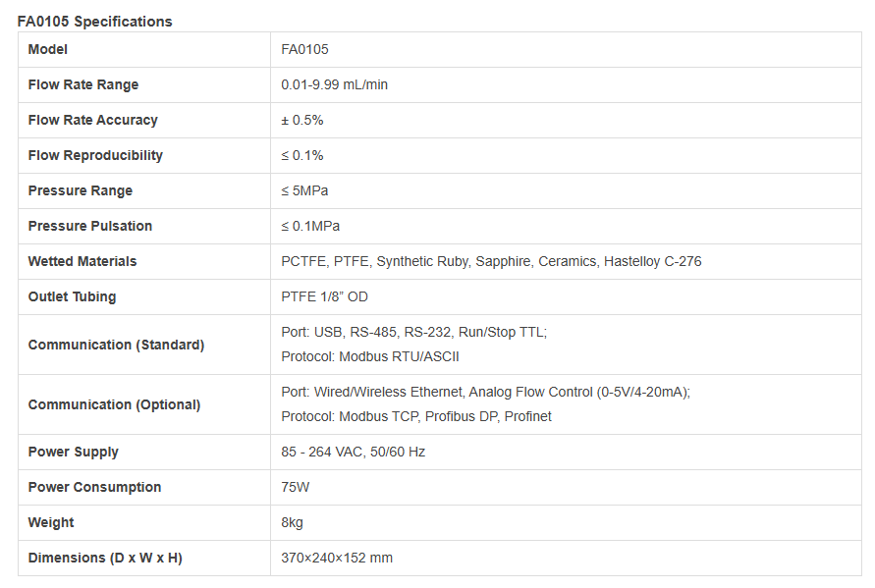This screenshot has height=588, width=875.
Task: Click the 85 - 264 VAC power value
Action: [353, 452]
